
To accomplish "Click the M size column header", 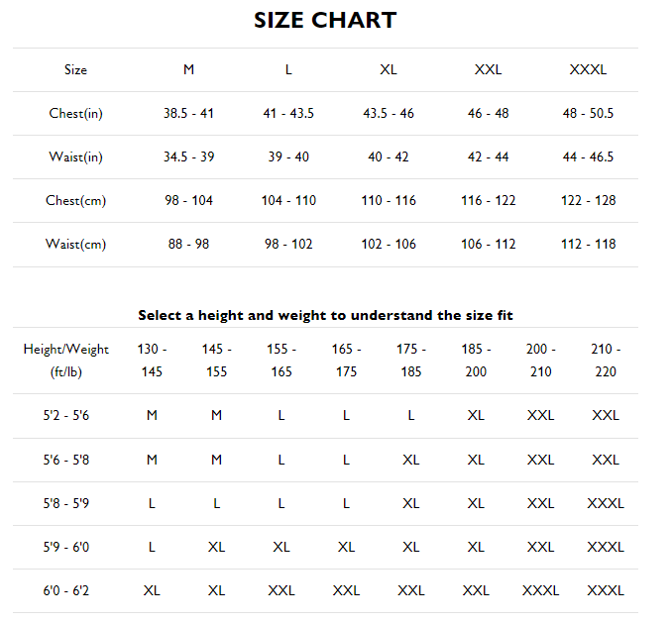I will [x=188, y=70].
